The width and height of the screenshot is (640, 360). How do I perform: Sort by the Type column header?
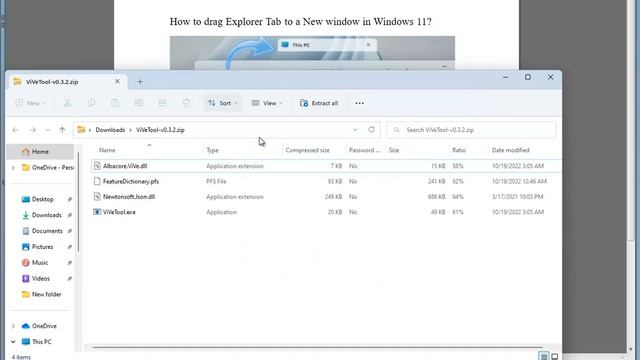212,150
